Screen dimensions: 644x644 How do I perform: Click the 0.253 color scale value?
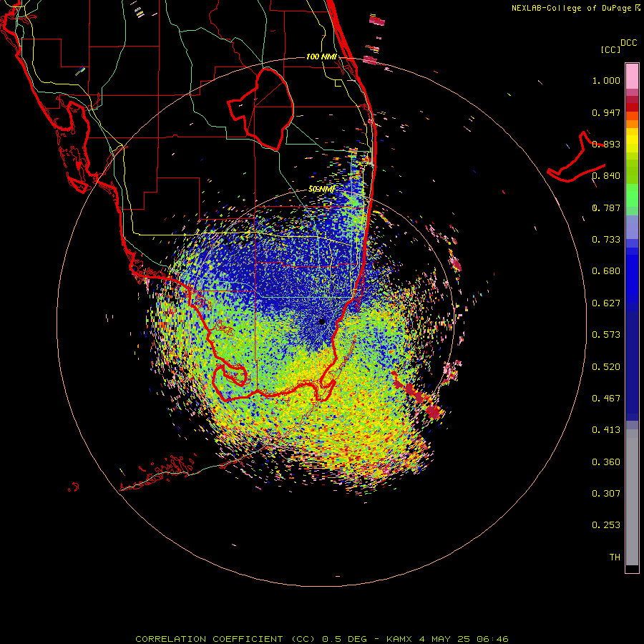coord(606,525)
